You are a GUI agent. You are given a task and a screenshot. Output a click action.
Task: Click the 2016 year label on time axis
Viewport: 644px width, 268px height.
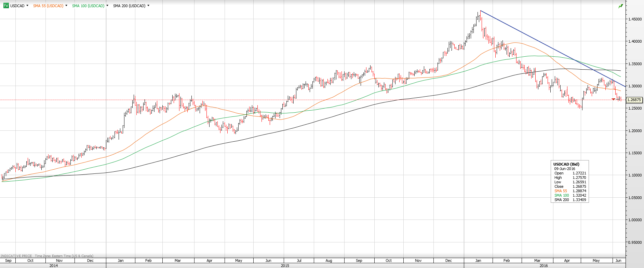(x=544, y=266)
